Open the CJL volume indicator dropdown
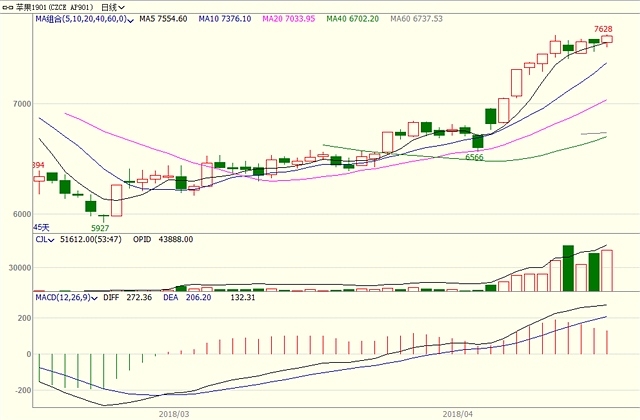Image resolution: width=640 pixels, height=420 pixels. (x=44, y=240)
